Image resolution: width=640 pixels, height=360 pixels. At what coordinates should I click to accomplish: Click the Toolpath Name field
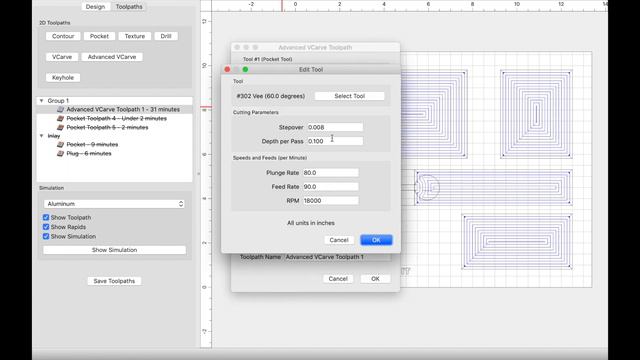337,257
